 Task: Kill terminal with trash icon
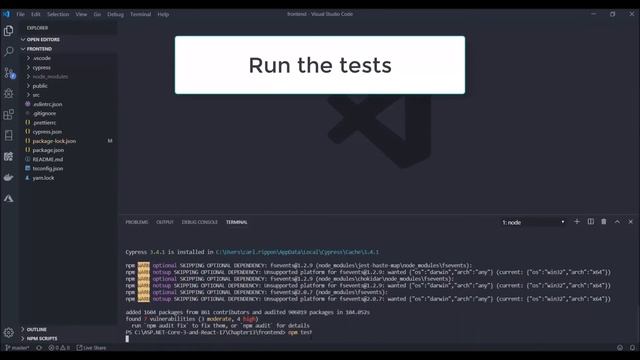pos(604,222)
